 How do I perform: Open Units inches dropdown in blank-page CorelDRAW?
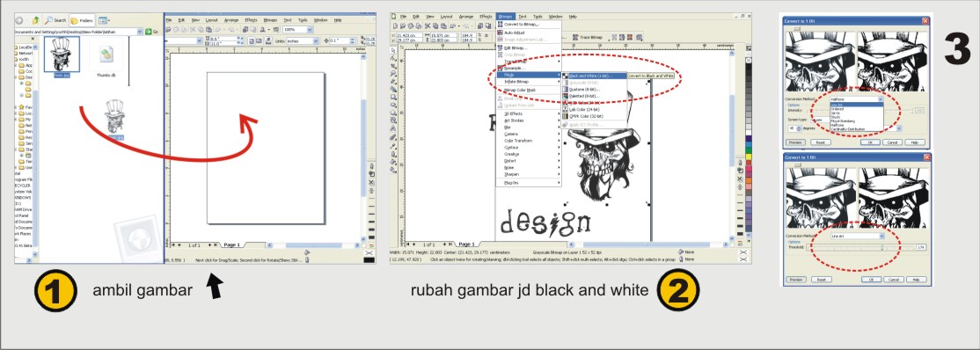pos(316,40)
